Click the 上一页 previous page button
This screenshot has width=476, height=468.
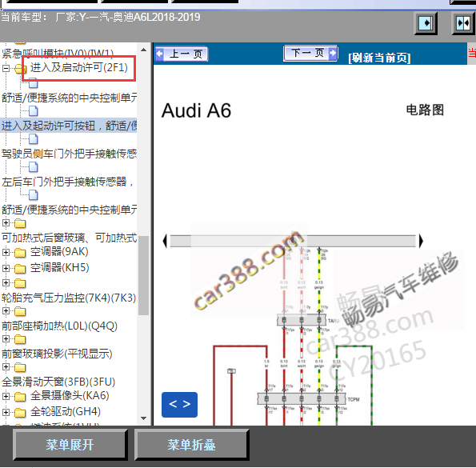point(182,54)
